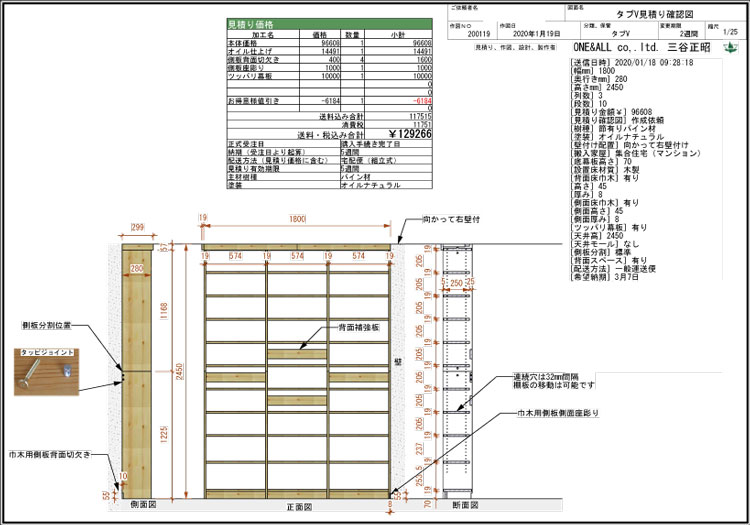The image size is (750, 525).
Task: Click the [天井モール] なし line
Action: [x=605, y=244]
